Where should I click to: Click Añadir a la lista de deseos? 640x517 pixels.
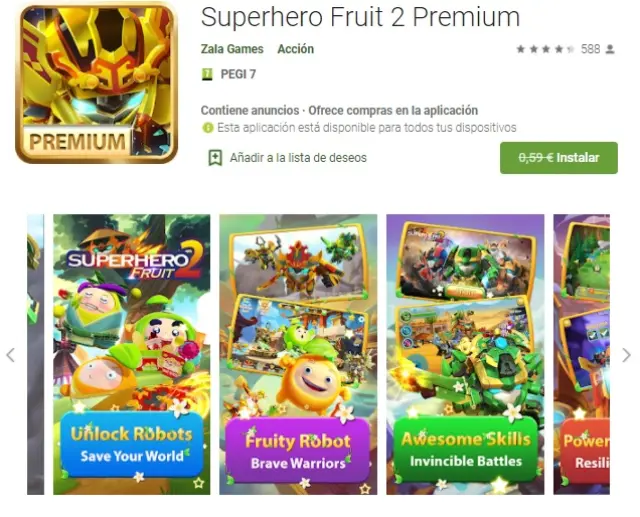[x=298, y=158]
